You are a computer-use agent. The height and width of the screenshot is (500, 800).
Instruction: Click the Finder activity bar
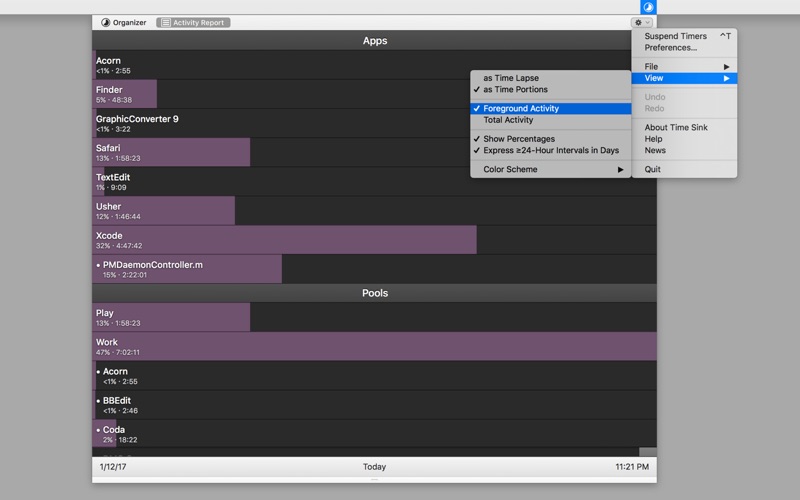(x=124, y=94)
